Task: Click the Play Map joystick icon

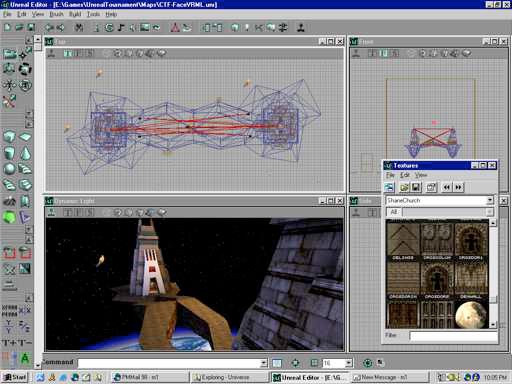Action: 301,28
